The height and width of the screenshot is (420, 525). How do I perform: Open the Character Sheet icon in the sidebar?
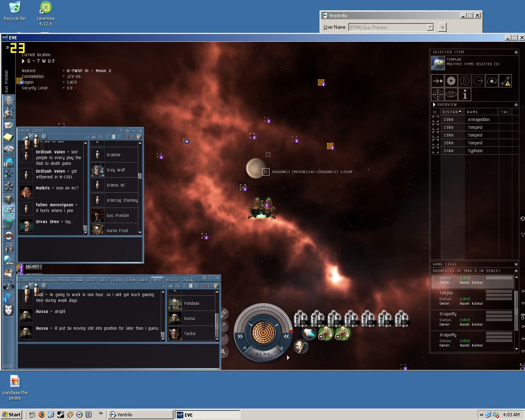(9, 100)
